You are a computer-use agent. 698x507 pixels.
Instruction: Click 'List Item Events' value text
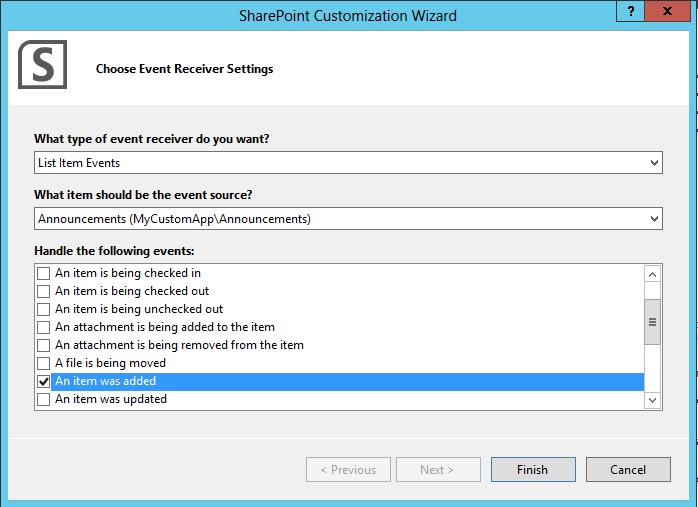(x=79, y=163)
